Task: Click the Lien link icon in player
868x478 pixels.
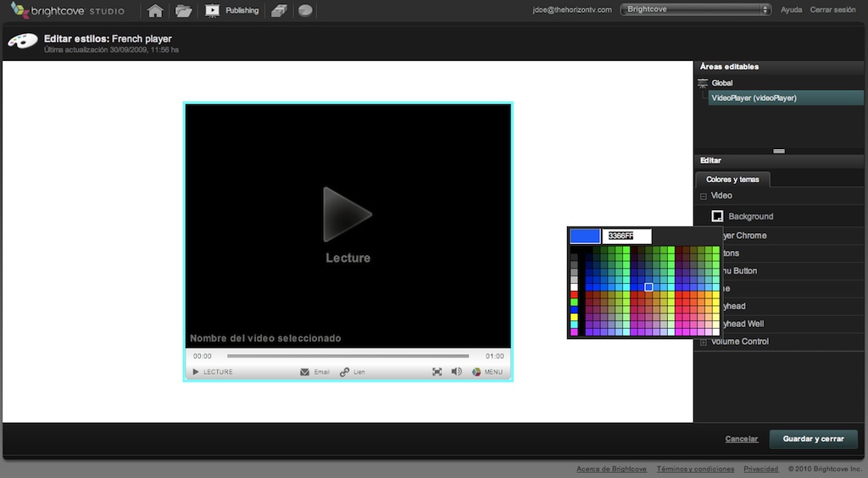Action: [x=344, y=372]
